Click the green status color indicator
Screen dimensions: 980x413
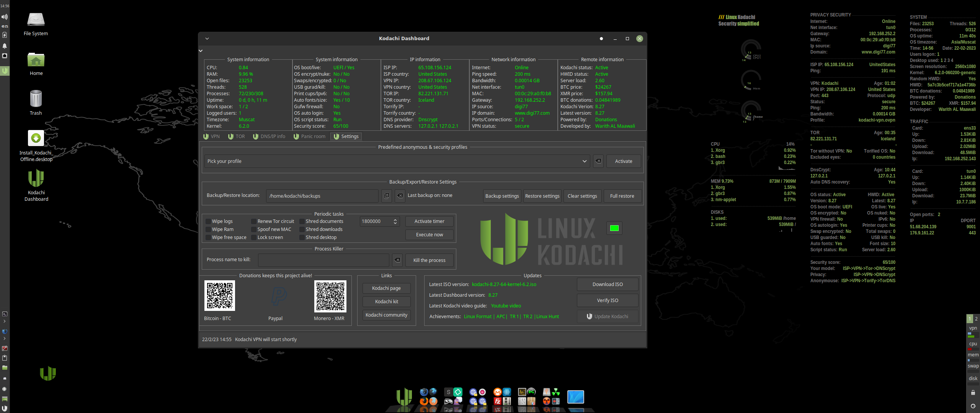click(614, 228)
